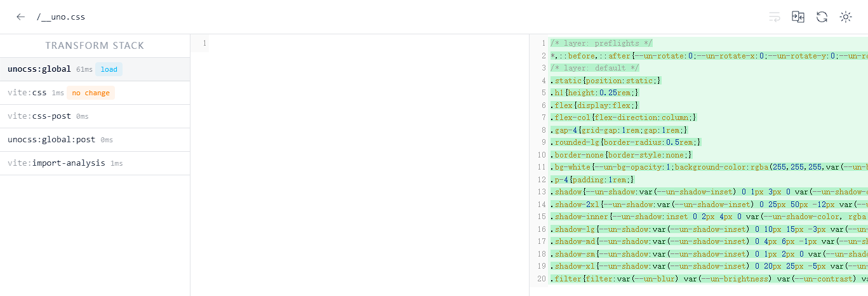This screenshot has height=296, width=868.
Task: Click inside empty left code editor
Action: 368,165
